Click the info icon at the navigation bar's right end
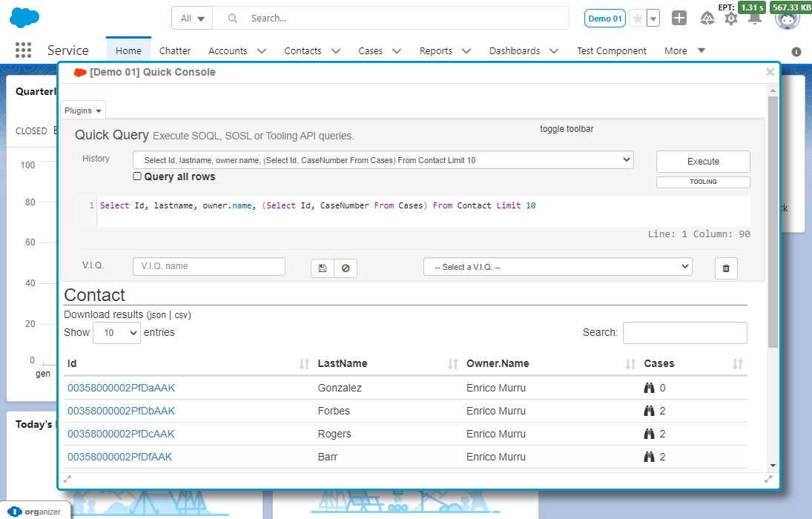 (796, 52)
